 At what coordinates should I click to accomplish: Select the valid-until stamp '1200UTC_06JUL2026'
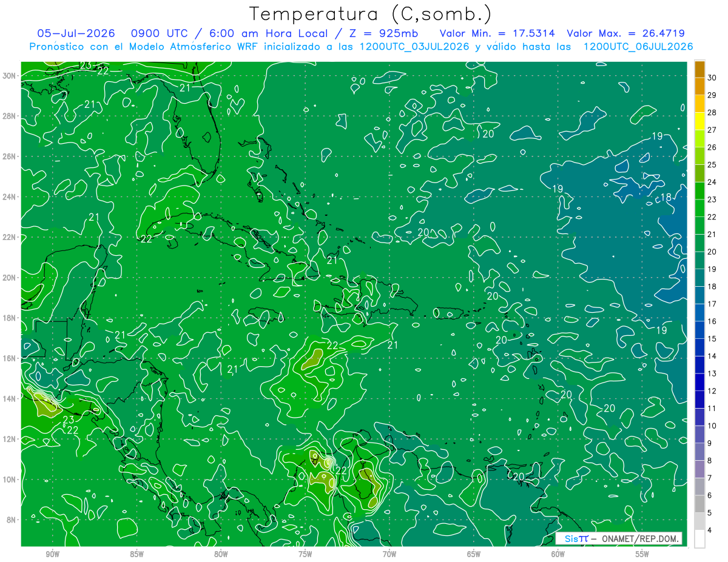(x=638, y=47)
